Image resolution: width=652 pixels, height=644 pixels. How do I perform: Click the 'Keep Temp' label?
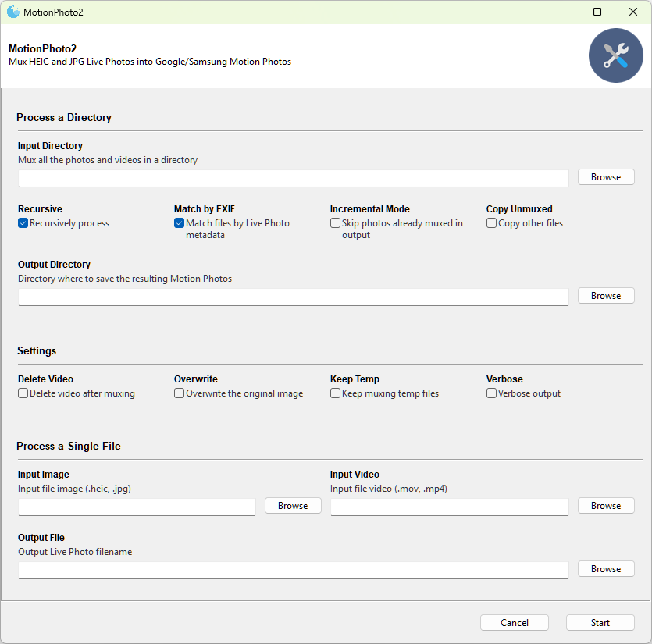click(x=355, y=379)
